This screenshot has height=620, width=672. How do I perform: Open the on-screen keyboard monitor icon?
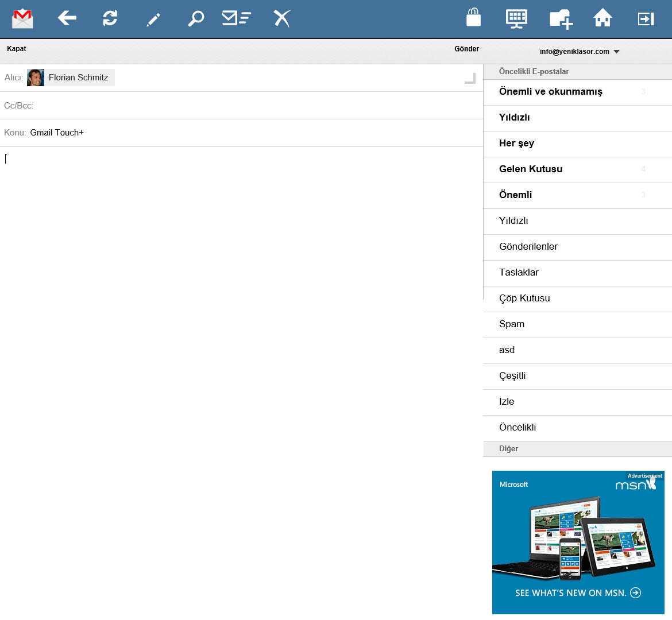tap(516, 18)
